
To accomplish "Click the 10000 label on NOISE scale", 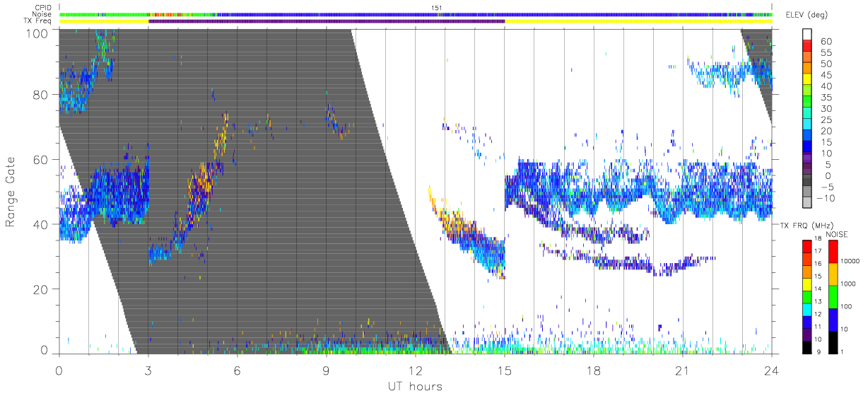I will coord(850,262).
